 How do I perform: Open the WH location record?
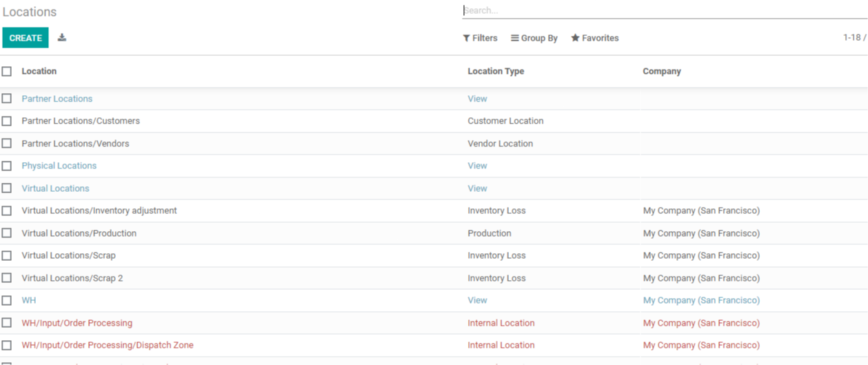(29, 300)
